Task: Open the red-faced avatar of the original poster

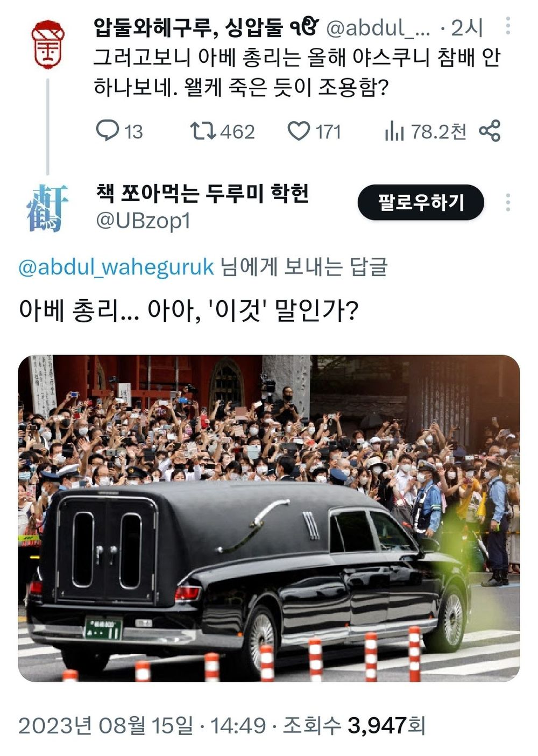Action: (x=47, y=44)
